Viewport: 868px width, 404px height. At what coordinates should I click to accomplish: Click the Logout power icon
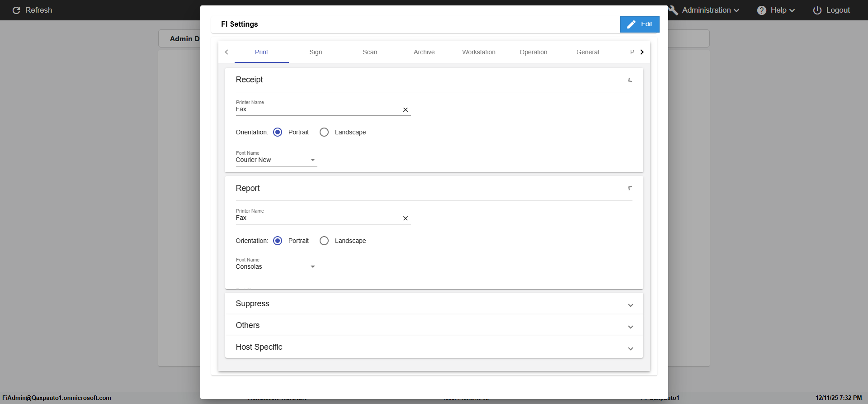817,10
